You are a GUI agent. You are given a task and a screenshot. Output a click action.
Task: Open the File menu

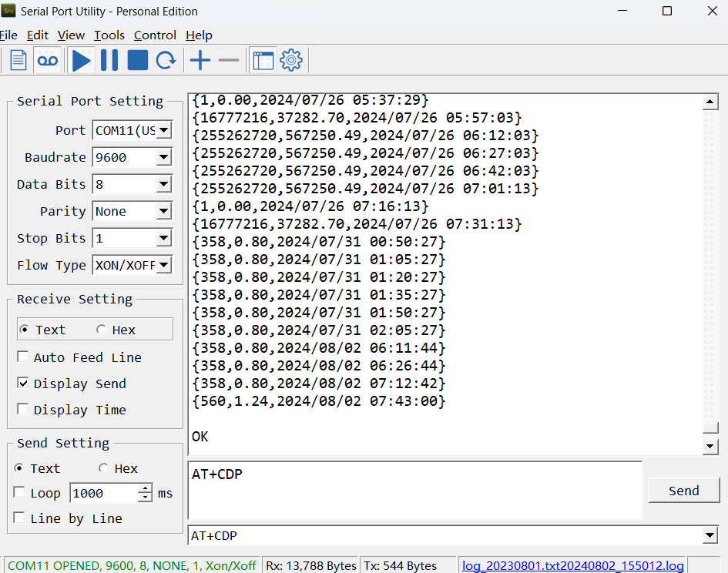[x=8, y=35]
